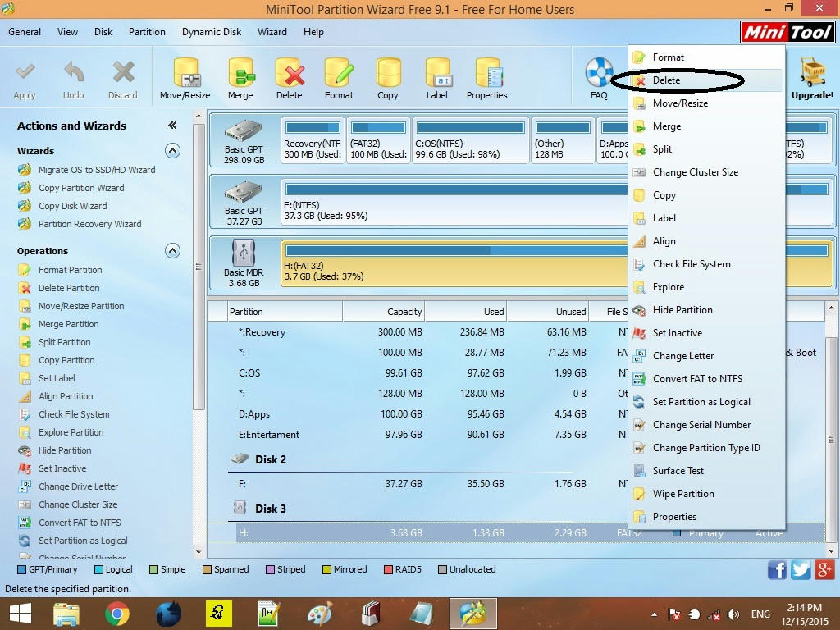The image size is (840, 630).
Task: Click Hide Partition in Operations list
Action: [65, 450]
